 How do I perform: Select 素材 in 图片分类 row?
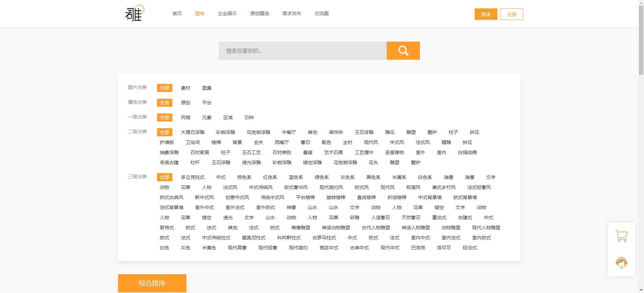[186, 88]
